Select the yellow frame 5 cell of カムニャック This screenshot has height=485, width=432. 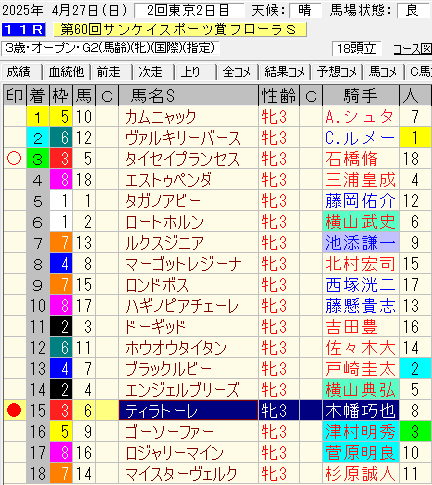pyautogui.click(x=61, y=117)
